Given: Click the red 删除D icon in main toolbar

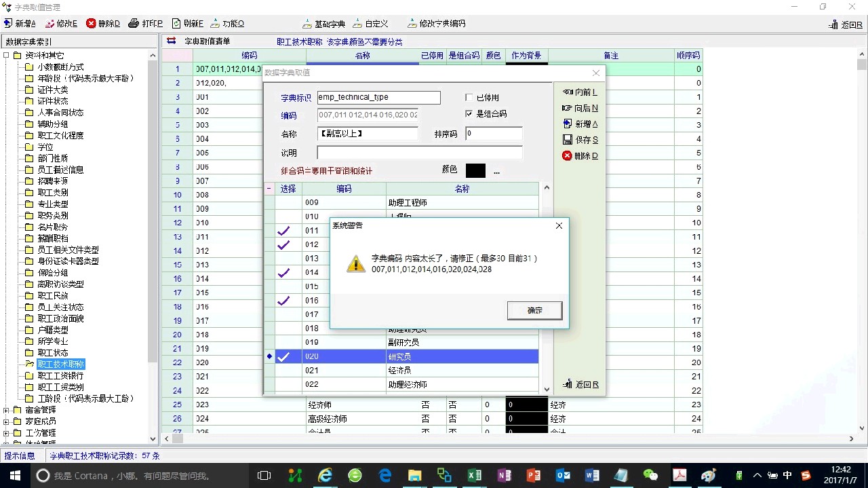Looking at the screenshot, I should 91,23.
